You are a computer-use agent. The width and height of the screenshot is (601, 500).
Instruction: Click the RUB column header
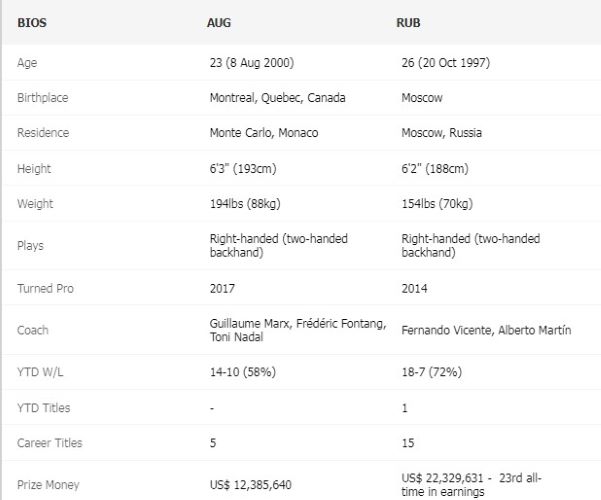point(412,22)
